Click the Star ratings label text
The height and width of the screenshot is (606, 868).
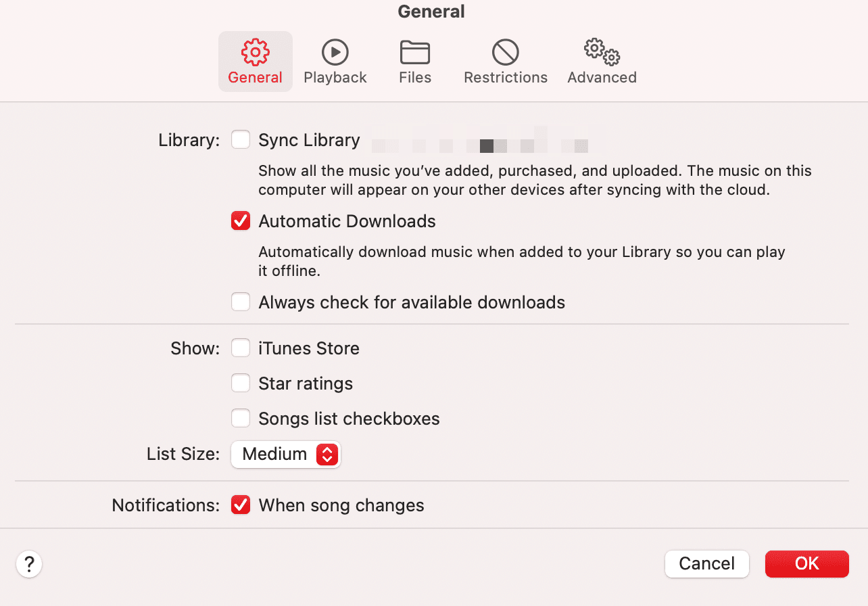tap(306, 383)
